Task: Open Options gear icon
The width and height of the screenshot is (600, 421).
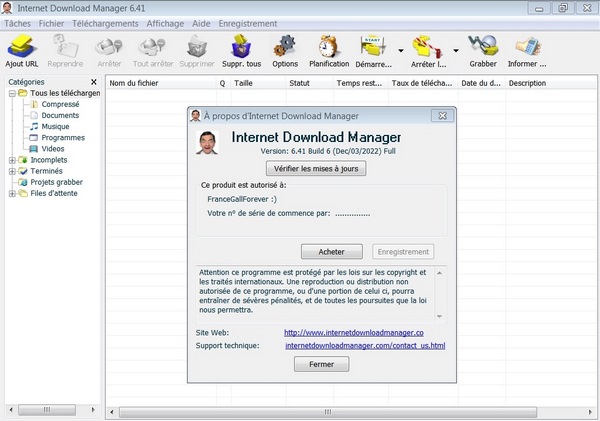Action: (x=285, y=46)
